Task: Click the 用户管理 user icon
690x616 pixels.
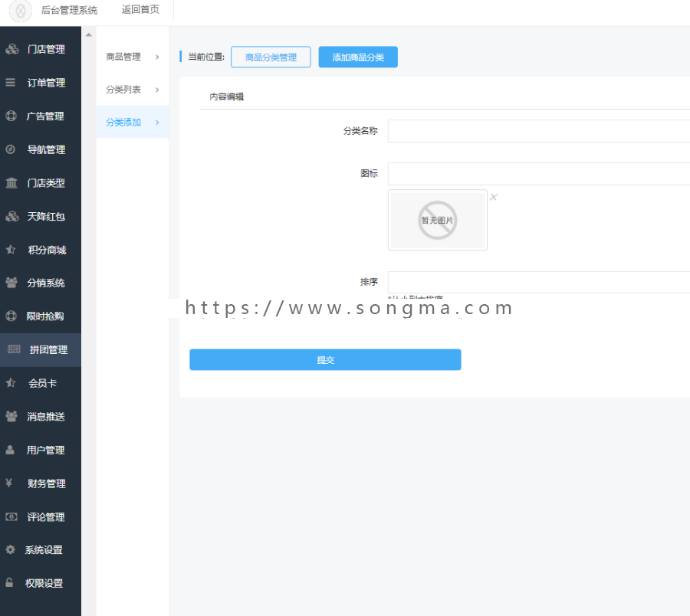Action: pos(10,450)
